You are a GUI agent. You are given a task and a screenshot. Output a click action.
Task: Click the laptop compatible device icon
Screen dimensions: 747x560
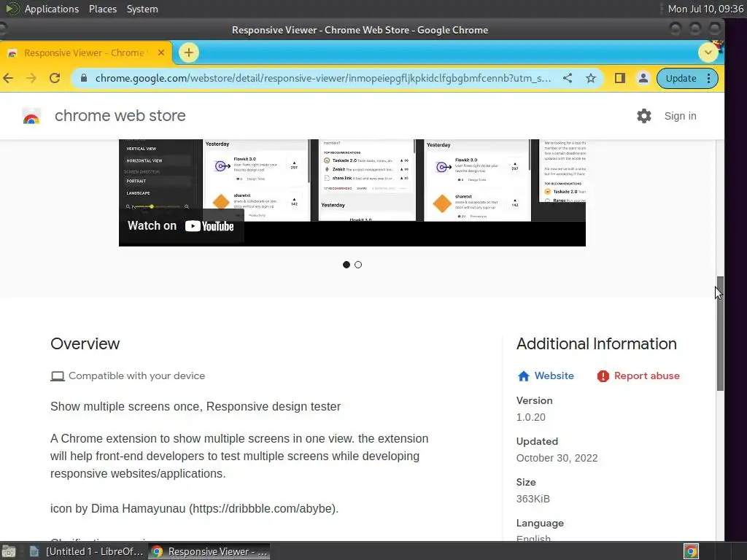[58, 376]
